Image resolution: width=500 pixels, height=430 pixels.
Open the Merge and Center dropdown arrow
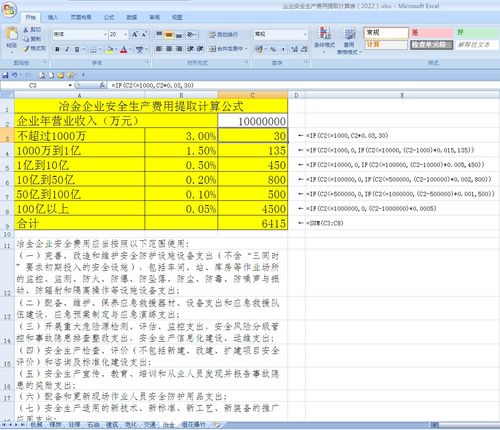[246, 49]
